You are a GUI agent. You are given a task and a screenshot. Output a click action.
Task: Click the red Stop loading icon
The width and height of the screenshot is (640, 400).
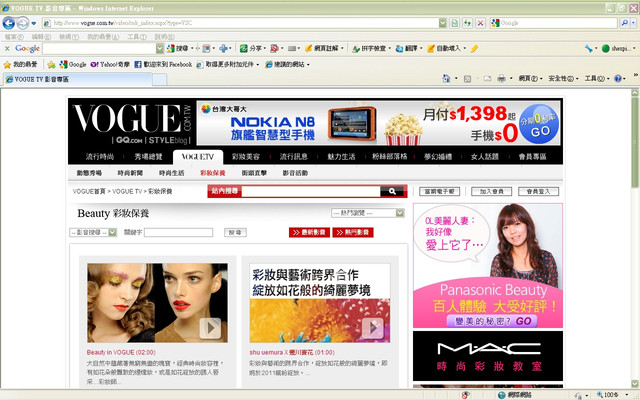tap(480, 23)
